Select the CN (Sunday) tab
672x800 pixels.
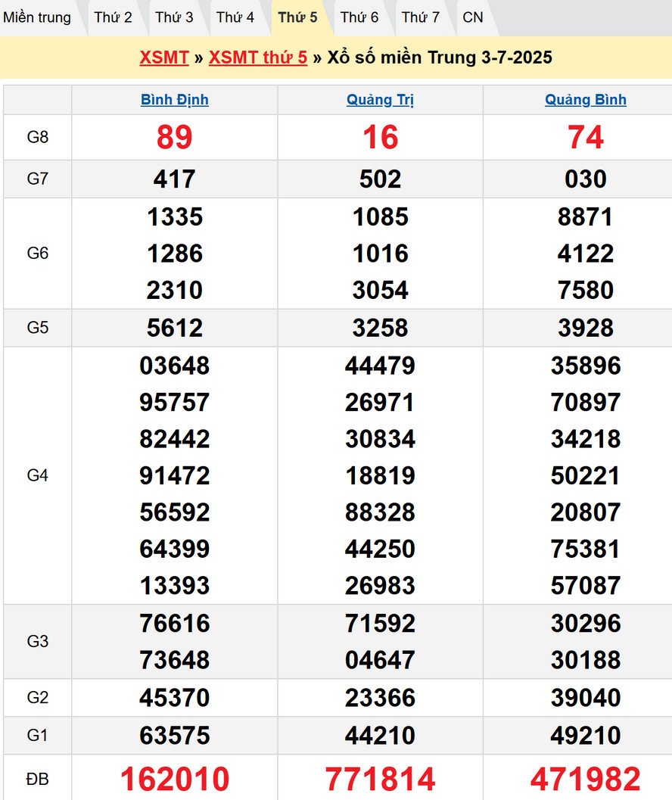pyautogui.click(x=473, y=17)
